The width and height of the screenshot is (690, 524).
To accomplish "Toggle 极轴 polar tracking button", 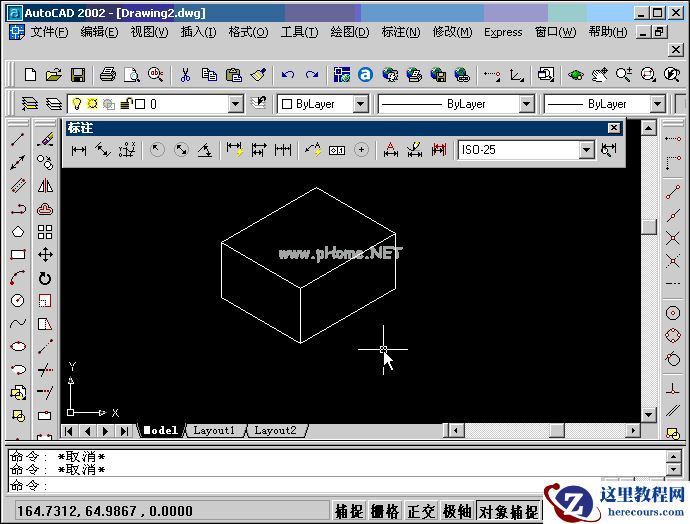I will coord(457,511).
